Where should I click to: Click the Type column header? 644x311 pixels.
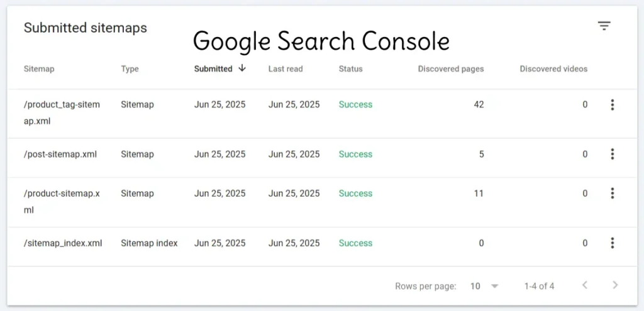point(130,69)
